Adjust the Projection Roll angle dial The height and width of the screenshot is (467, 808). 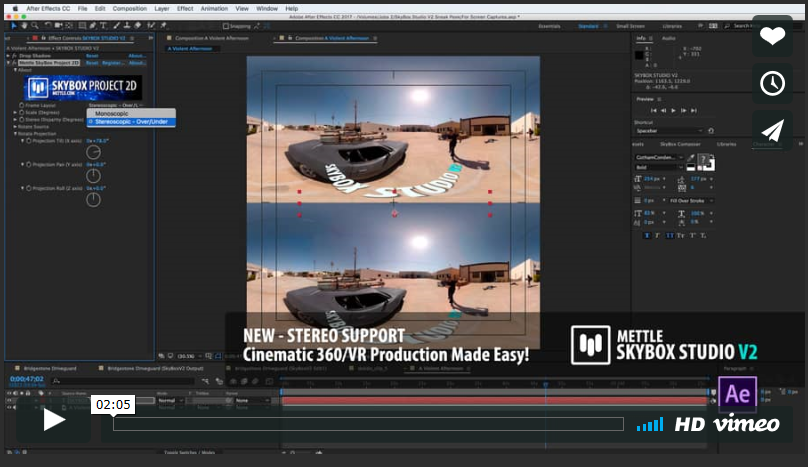(93, 199)
